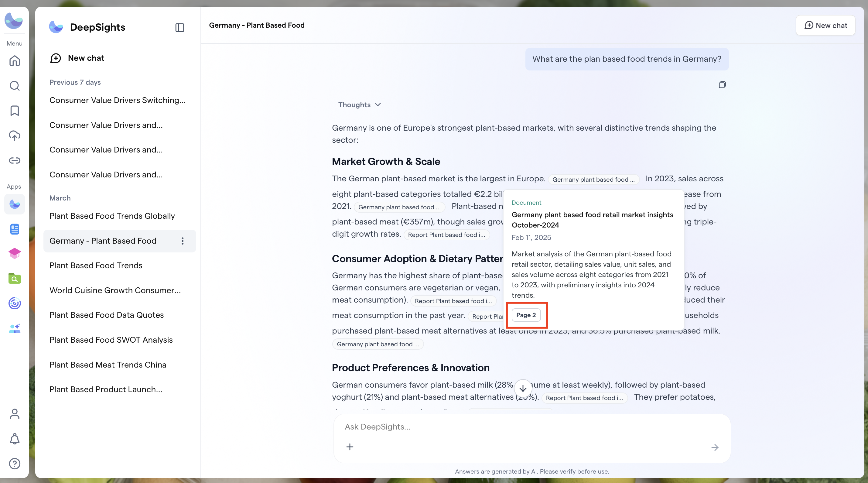
Task: Open the purple spiral target app
Action: pos(15,303)
